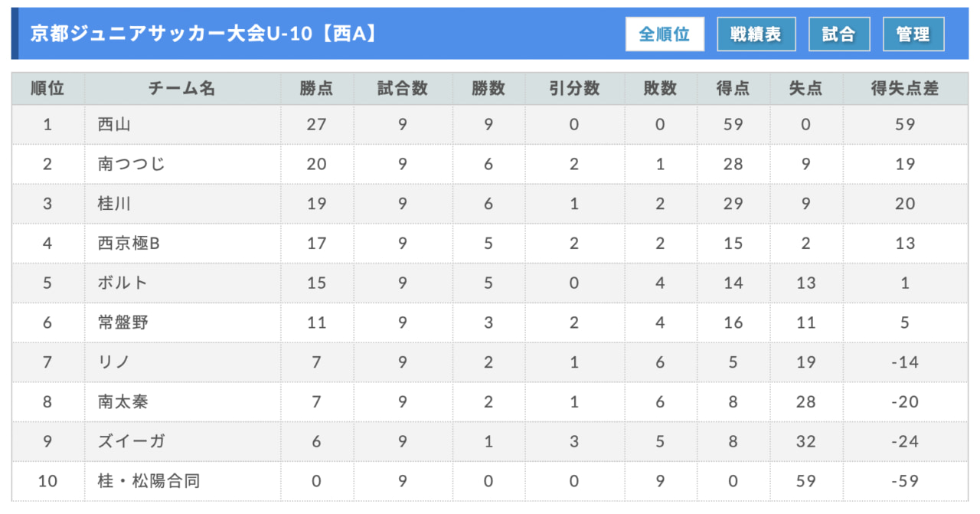Click the 得失点差 column header
This screenshot has width=980, height=514.
[x=905, y=89]
